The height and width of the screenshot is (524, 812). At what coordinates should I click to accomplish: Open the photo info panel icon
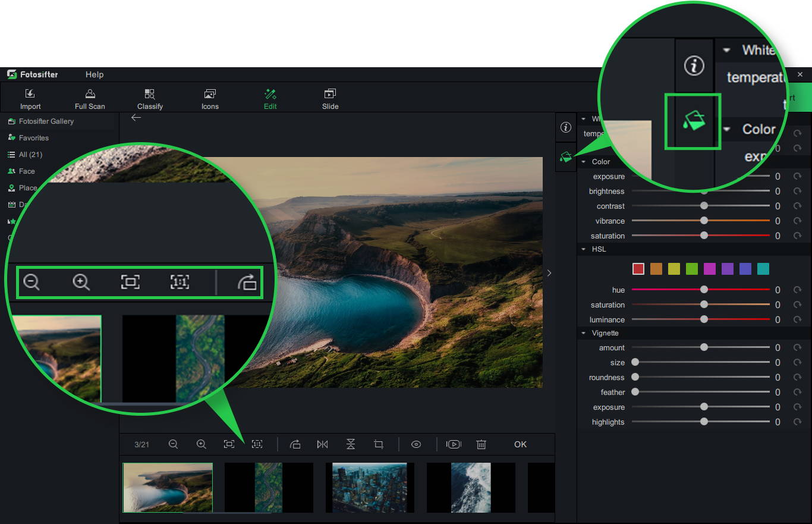click(x=566, y=127)
